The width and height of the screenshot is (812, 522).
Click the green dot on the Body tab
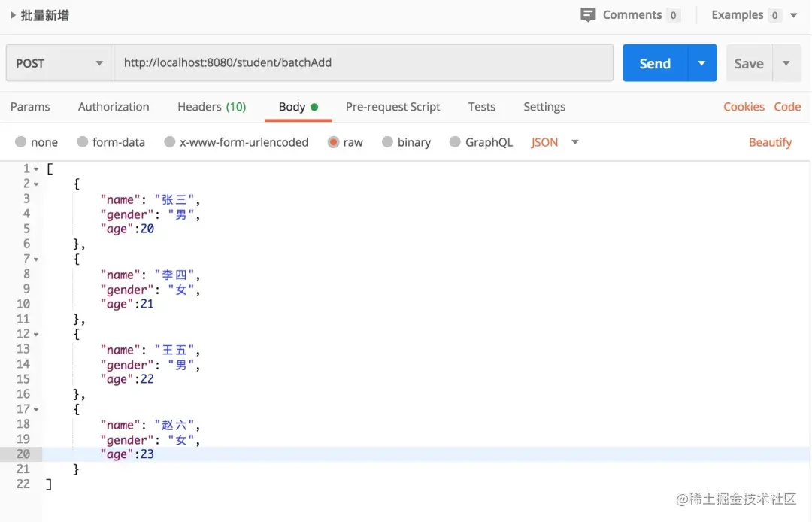click(x=316, y=107)
